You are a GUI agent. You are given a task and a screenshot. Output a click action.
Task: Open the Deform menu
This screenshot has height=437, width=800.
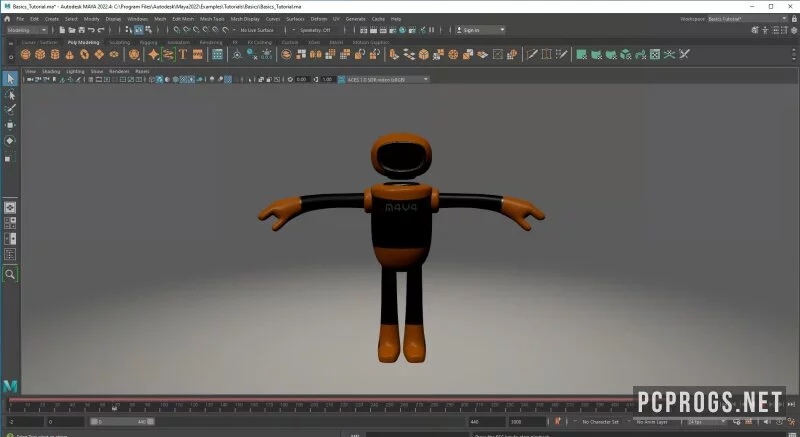click(318, 19)
